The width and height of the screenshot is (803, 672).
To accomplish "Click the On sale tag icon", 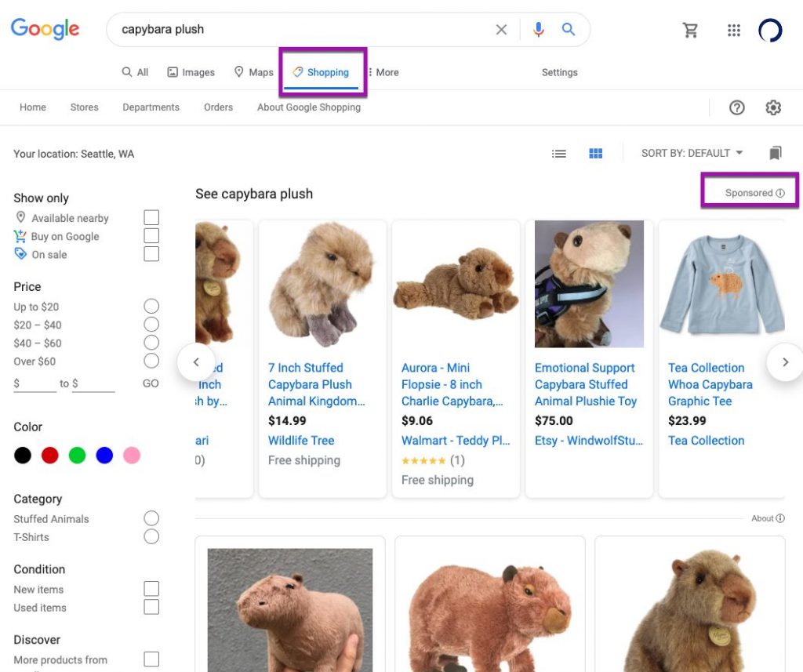I will [x=20, y=253].
